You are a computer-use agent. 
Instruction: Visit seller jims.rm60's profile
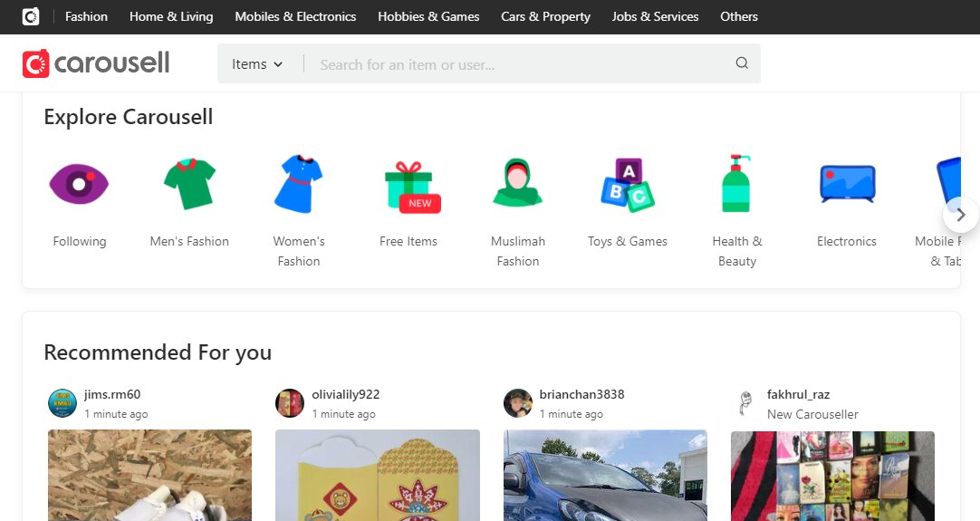point(111,394)
